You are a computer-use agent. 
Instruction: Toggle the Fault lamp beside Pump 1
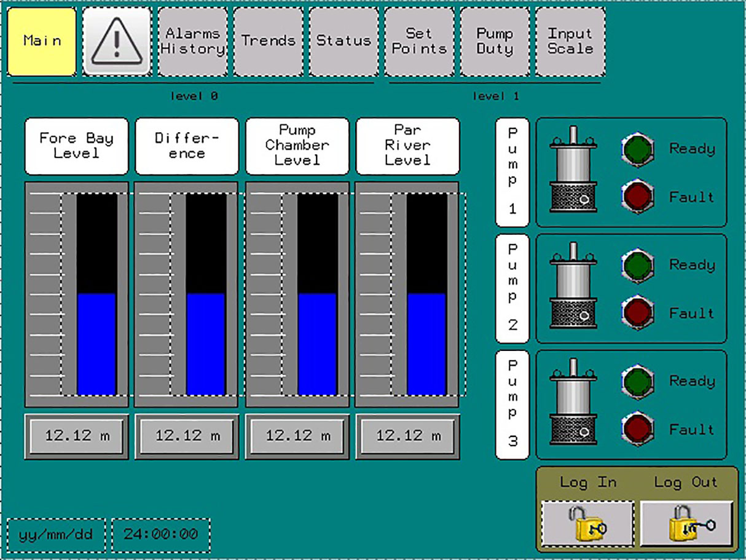click(x=637, y=197)
